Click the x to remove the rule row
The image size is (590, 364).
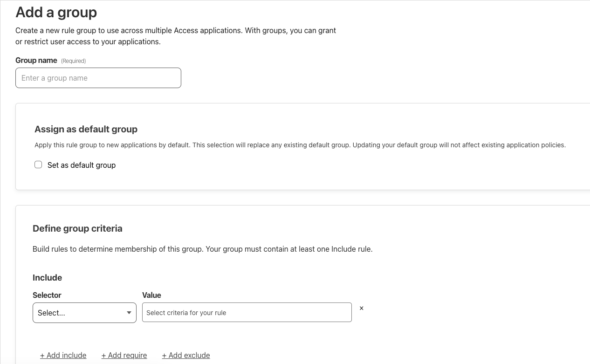(361, 308)
